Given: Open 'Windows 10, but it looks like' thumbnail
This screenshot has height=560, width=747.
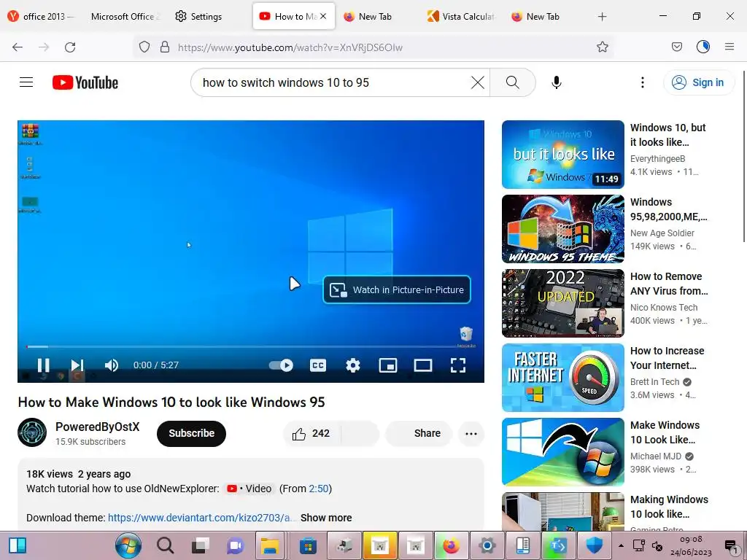Looking at the screenshot, I should tap(563, 155).
